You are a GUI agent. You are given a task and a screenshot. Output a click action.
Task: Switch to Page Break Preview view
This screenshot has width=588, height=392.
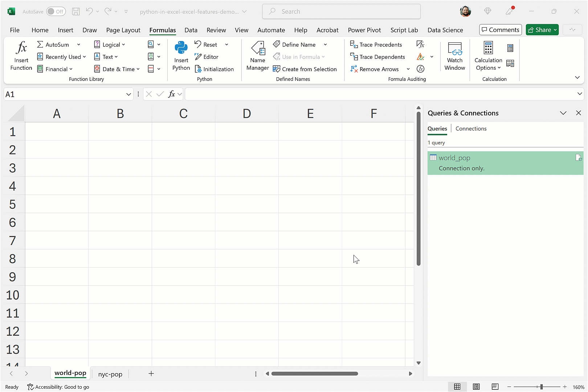495,387
